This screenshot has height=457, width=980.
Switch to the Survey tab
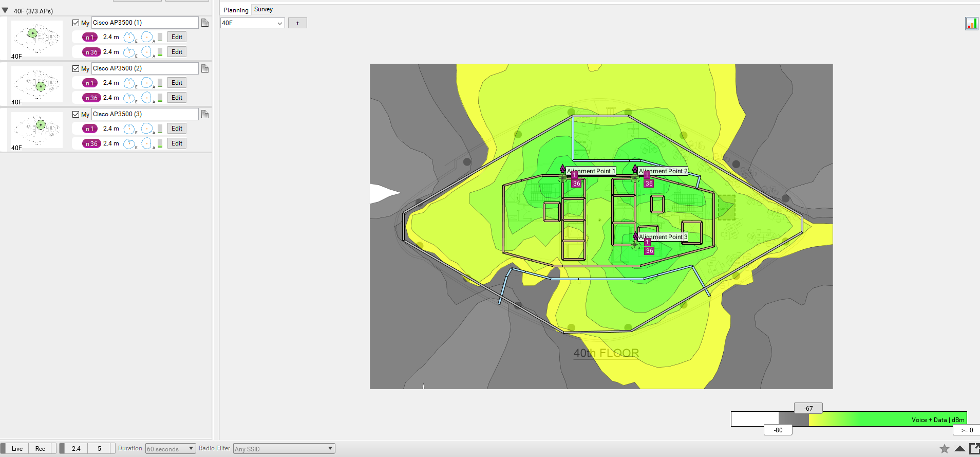coord(263,9)
